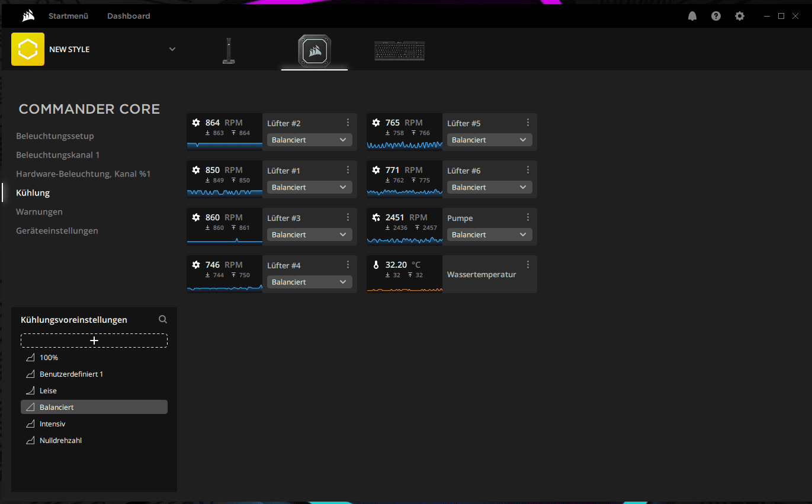Open Beleuchtungssetup section
Viewport: 812px width, 504px height.
pos(55,136)
